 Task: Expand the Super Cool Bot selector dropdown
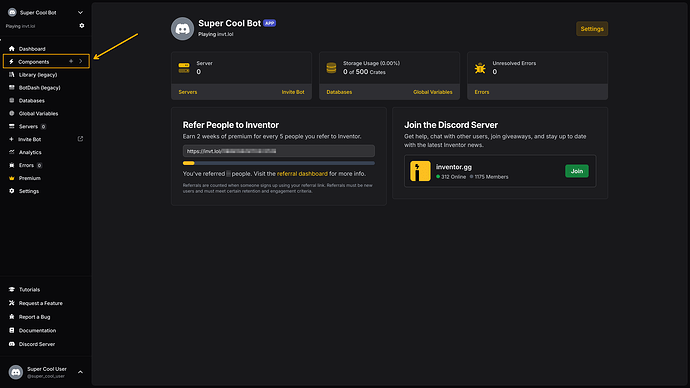(80, 12)
